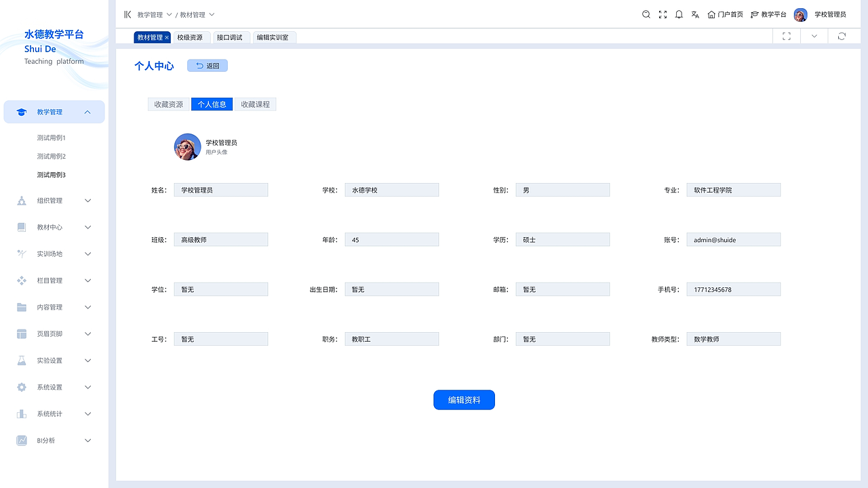Close the 教材管理 page tab
Screen dimensions: 868x488
pyautogui.click(x=167, y=37)
